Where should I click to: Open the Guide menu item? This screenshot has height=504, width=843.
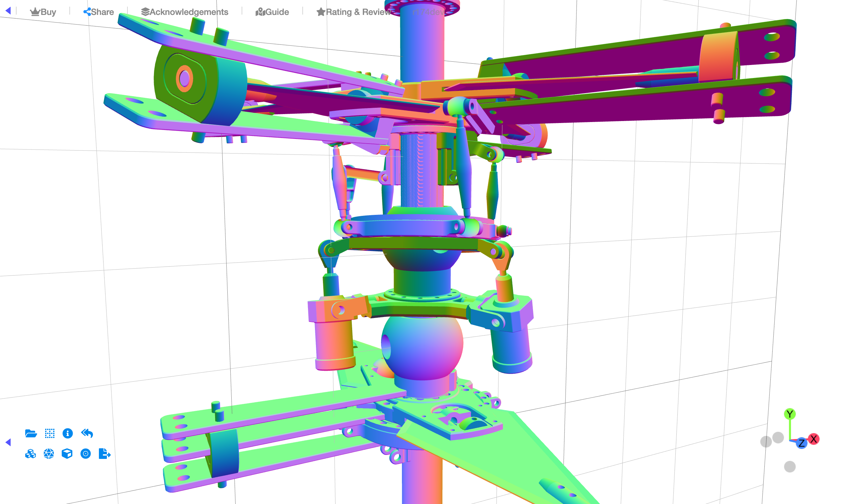click(x=277, y=12)
